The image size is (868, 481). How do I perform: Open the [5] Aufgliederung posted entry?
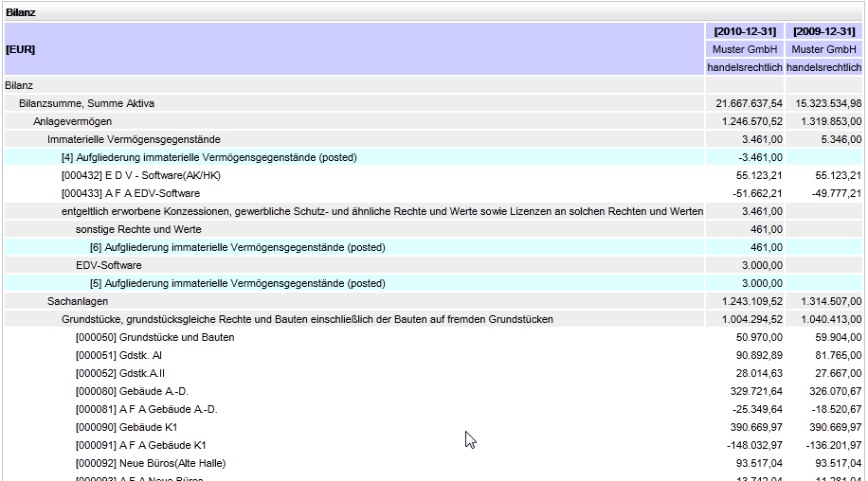237,283
